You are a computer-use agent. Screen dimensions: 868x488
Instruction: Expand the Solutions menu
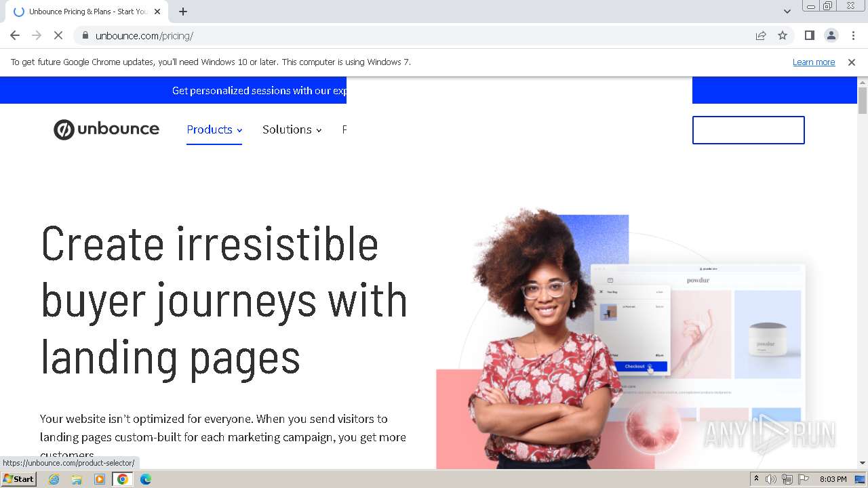click(x=292, y=129)
